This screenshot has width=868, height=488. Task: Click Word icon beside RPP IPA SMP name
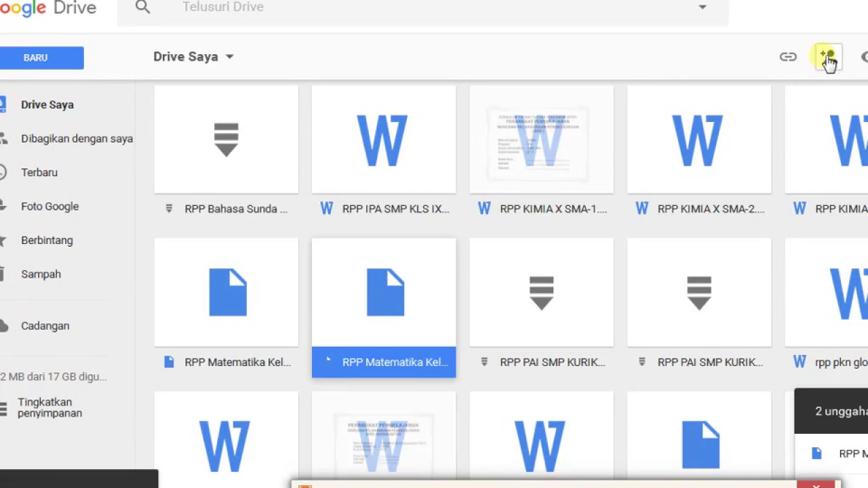327,209
